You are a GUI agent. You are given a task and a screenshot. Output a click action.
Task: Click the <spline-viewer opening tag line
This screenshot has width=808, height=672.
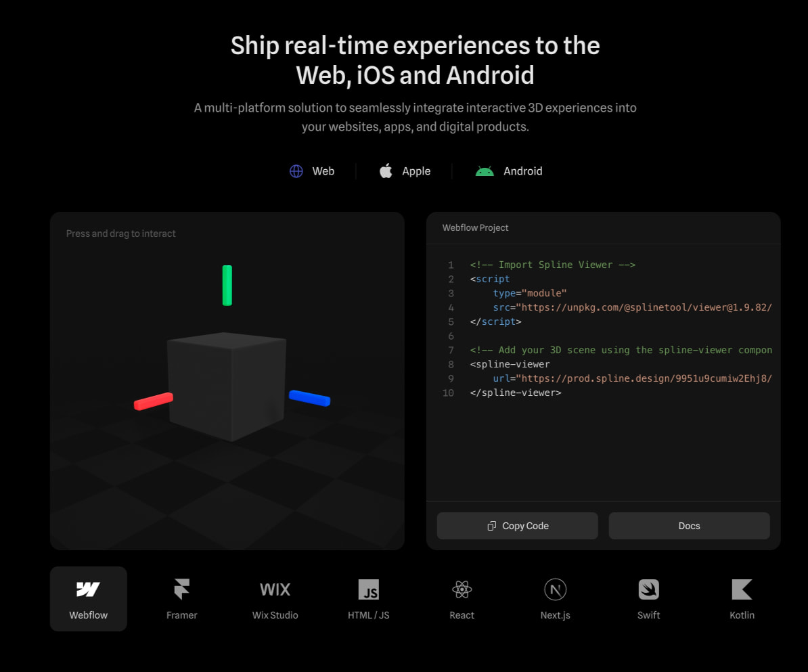(x=510, y=364)
